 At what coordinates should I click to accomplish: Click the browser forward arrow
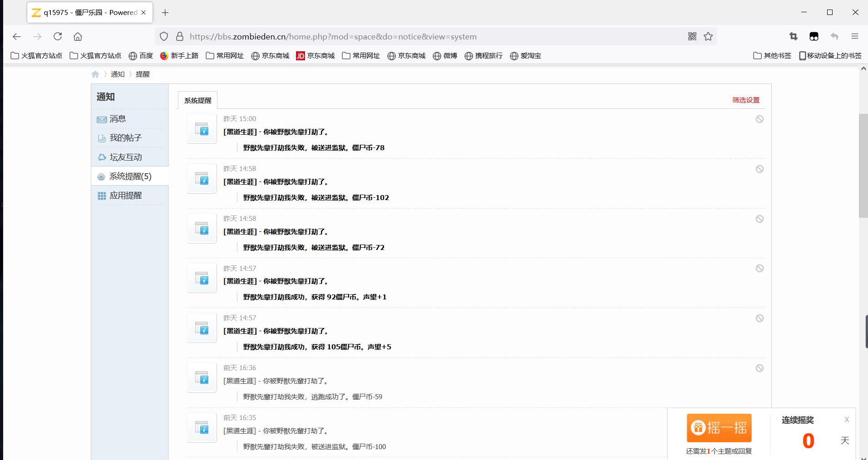[37, 36]
